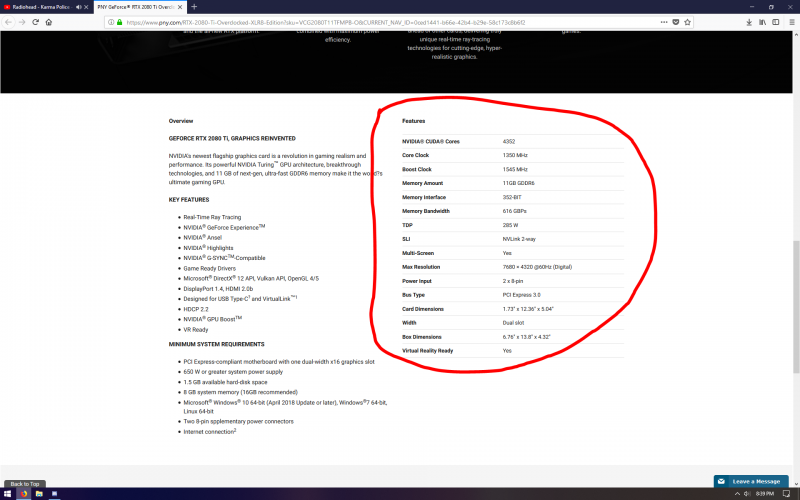Click the Dual slot width value

click(513, 323)
